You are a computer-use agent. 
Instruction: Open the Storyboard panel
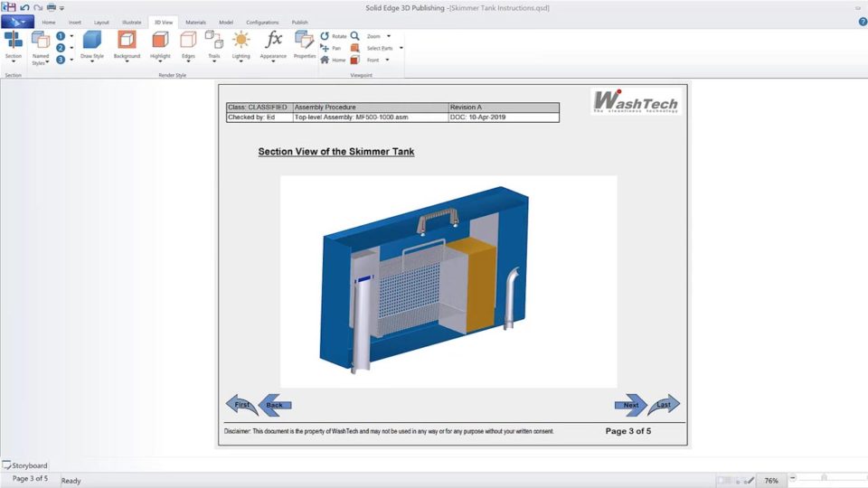25,465
